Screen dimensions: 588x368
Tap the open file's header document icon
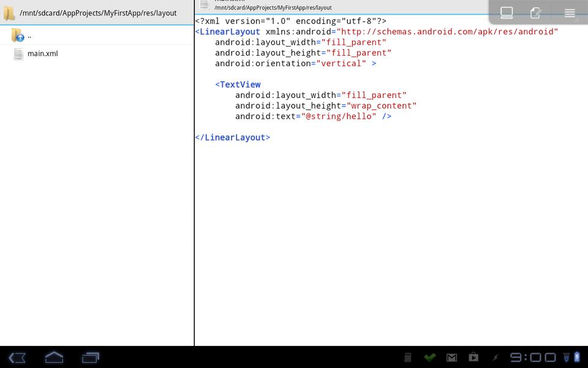(204, 5)
